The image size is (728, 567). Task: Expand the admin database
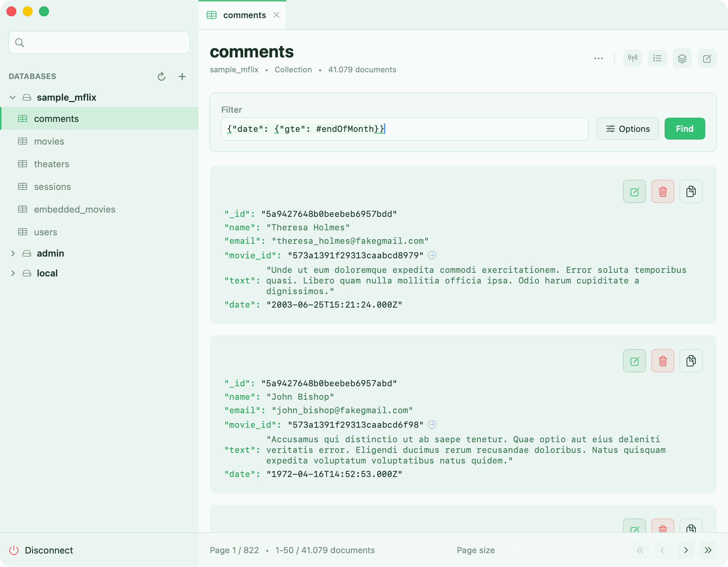(x=13, y=253)
